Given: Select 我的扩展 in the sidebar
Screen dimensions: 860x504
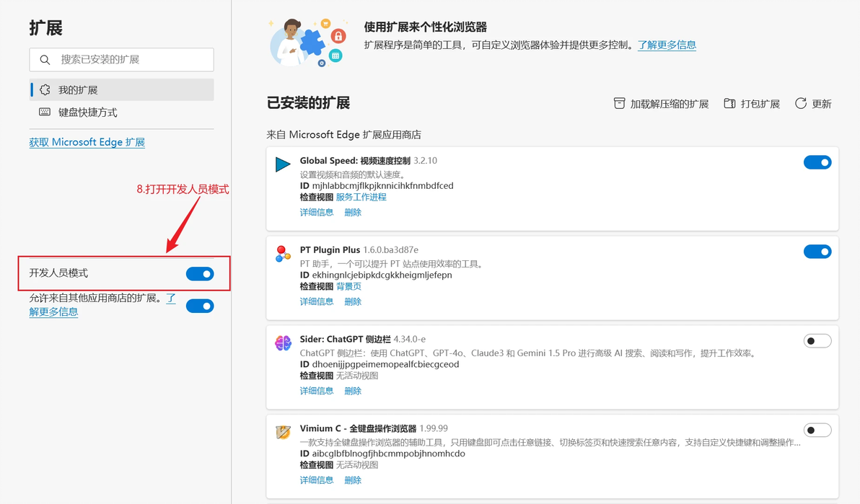Looking at the screenshot, I should coord(122,90).
